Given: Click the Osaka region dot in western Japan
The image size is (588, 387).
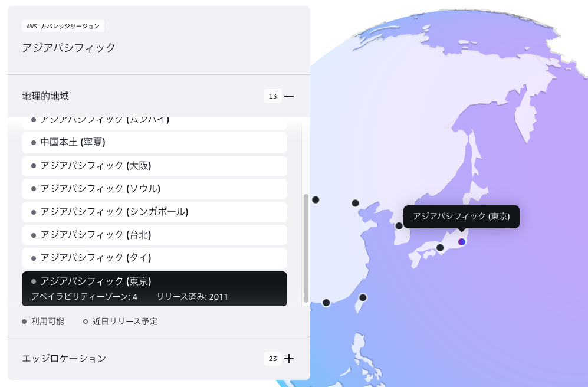Looking at the screenshot, I should tap(440, 248).
